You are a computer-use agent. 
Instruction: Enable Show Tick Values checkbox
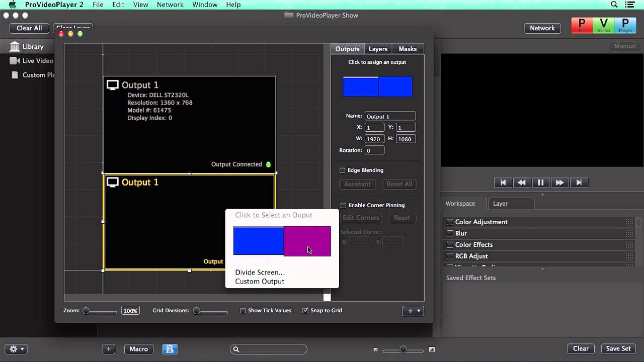pyautogui.click(x=243, y=311)
